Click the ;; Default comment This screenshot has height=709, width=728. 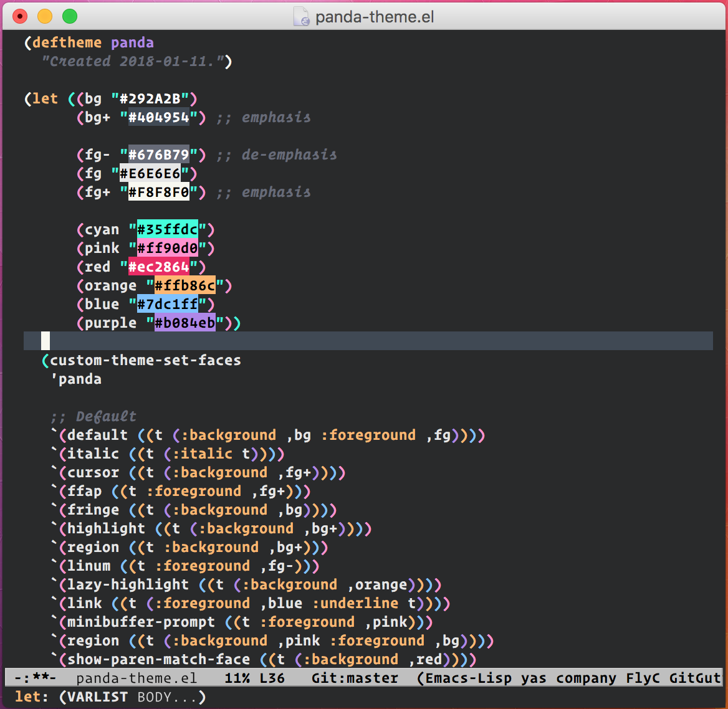(93, 416)
